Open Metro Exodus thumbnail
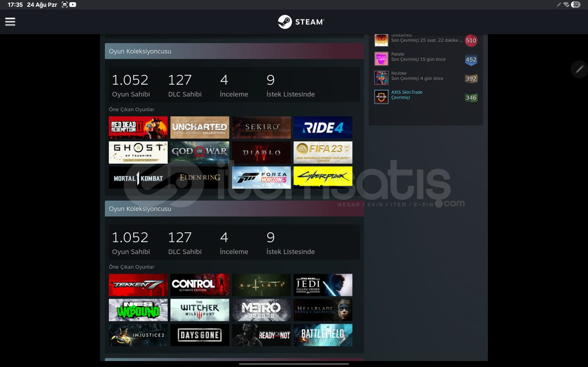This screenshot has width=588, height=367. coord(261,310)
